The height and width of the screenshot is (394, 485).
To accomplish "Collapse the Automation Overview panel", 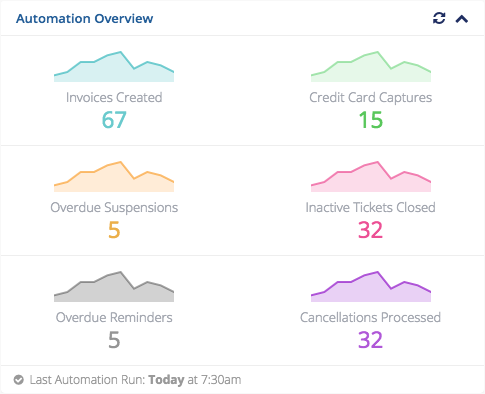I will tap(462, 19).
